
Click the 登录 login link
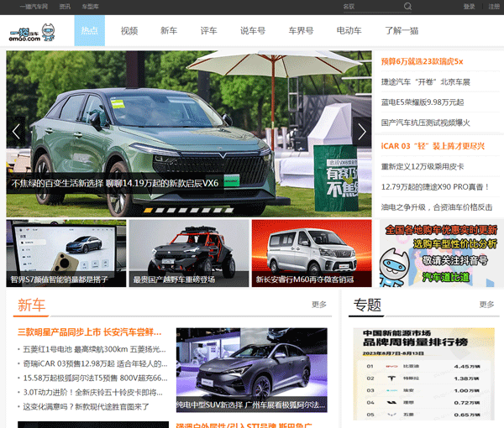coord(470,7)
